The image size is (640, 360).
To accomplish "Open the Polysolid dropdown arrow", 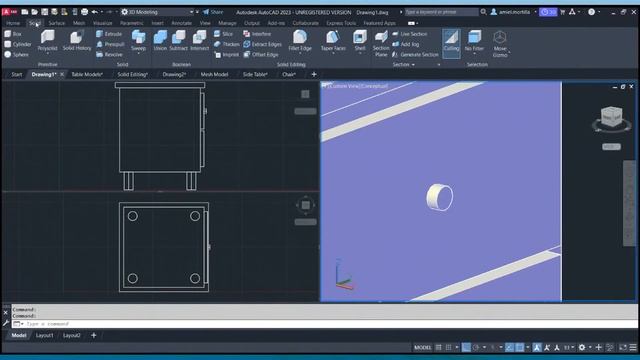I will 47,53.
